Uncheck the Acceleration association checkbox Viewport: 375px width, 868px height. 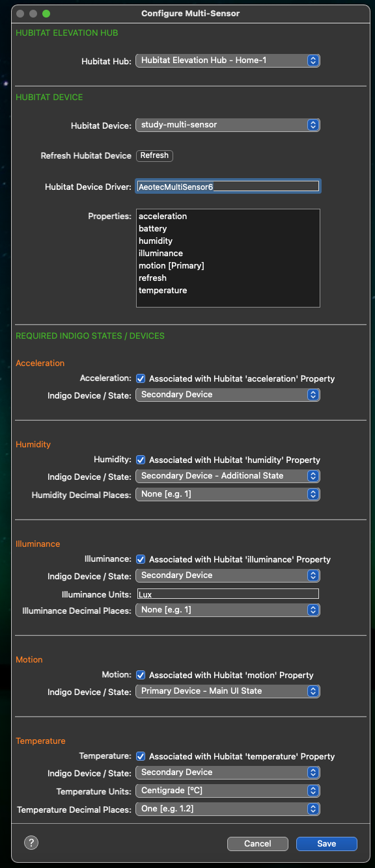[141, 378]
